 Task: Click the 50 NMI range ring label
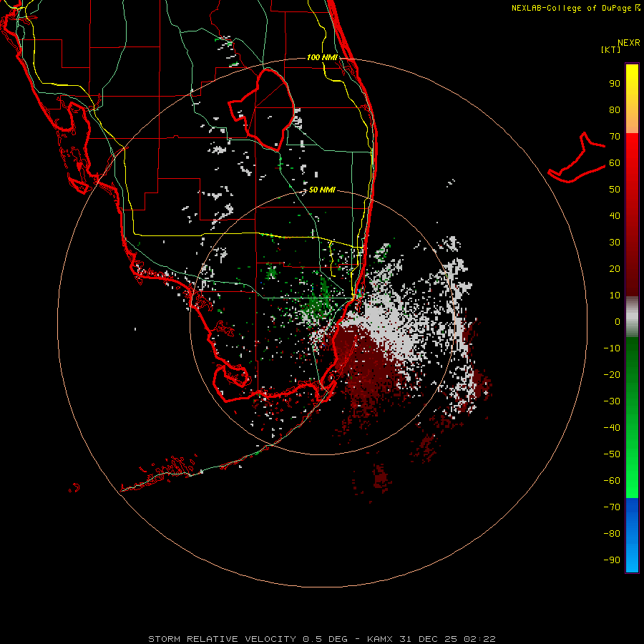(x=322, y=190)
